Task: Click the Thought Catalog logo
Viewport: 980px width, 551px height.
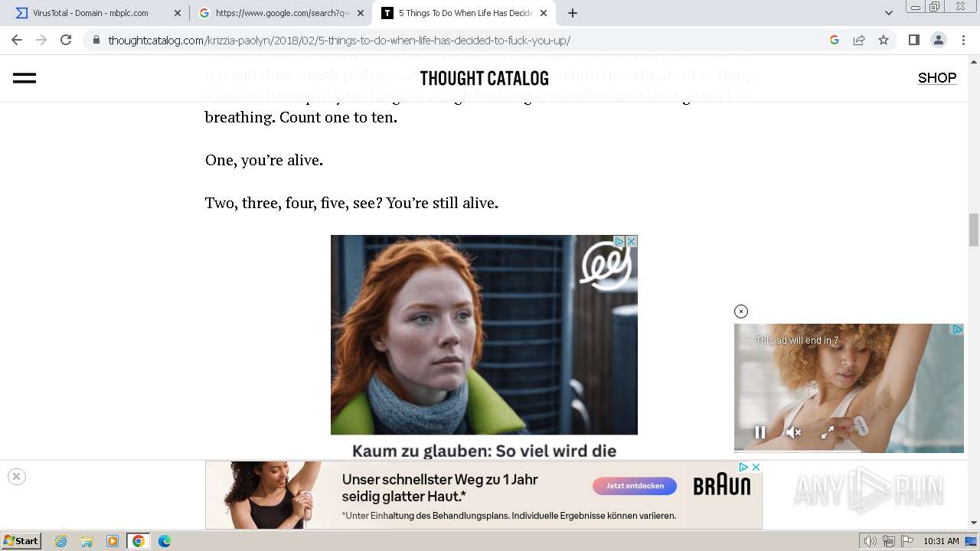Action: pos(484,78)
